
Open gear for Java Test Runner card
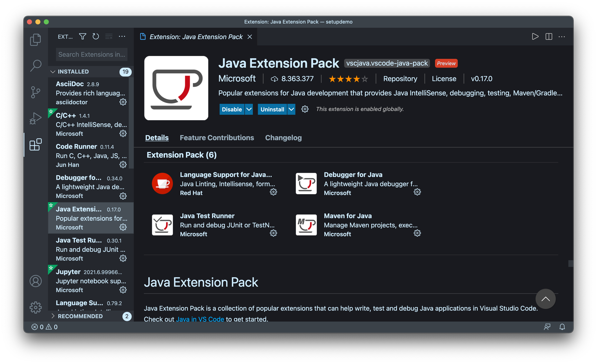273,233
